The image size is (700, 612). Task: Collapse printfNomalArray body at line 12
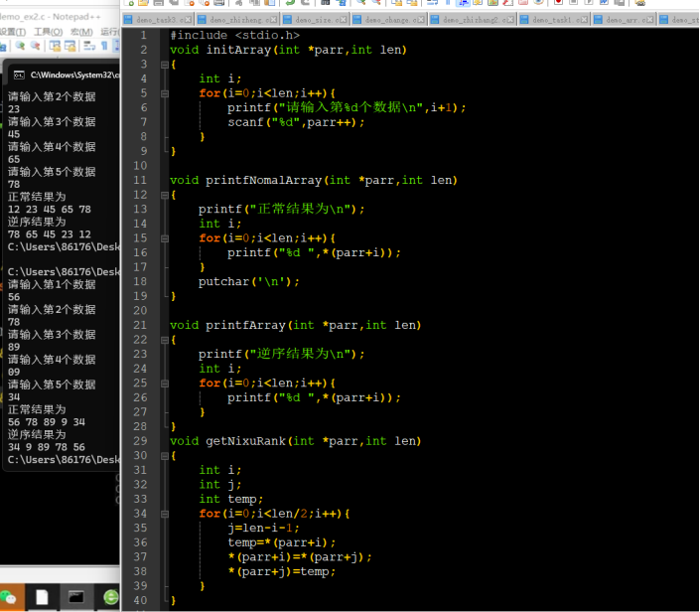(x=165, y=195)
